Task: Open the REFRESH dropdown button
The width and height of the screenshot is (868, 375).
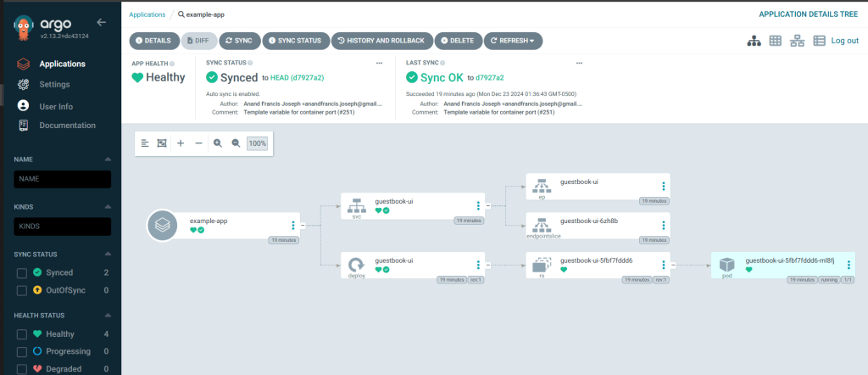Action: [x=513, y=41]
